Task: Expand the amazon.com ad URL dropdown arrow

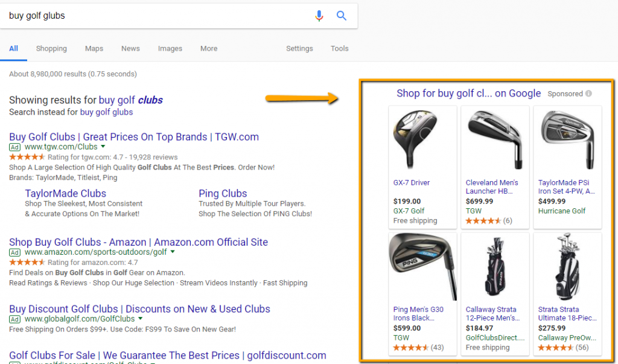Action: tap(172, 252)
